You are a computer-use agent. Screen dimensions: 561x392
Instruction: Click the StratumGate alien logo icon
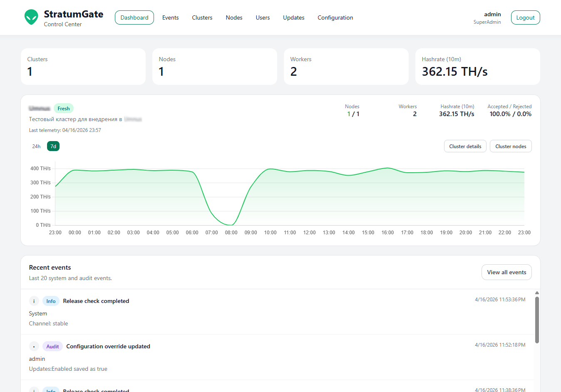click(x=31, y=17)
